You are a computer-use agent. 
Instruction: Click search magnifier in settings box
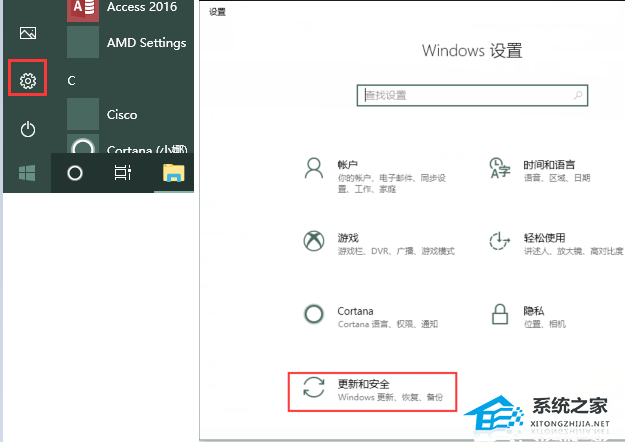click(x=578, y=95)
